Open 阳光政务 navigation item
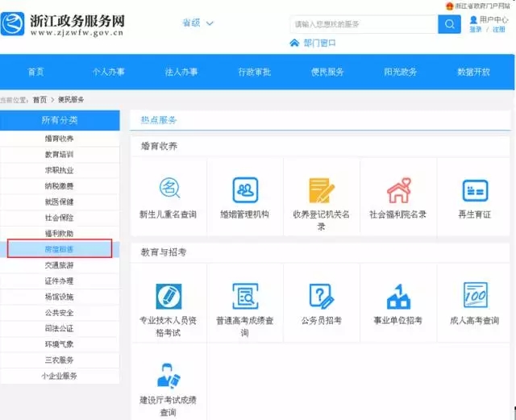Screen dimensions: 516x420 click(401, 72)
